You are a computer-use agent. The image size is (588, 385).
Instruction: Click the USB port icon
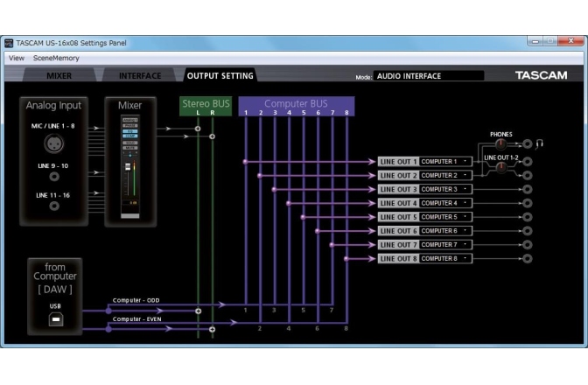point(56,319)
